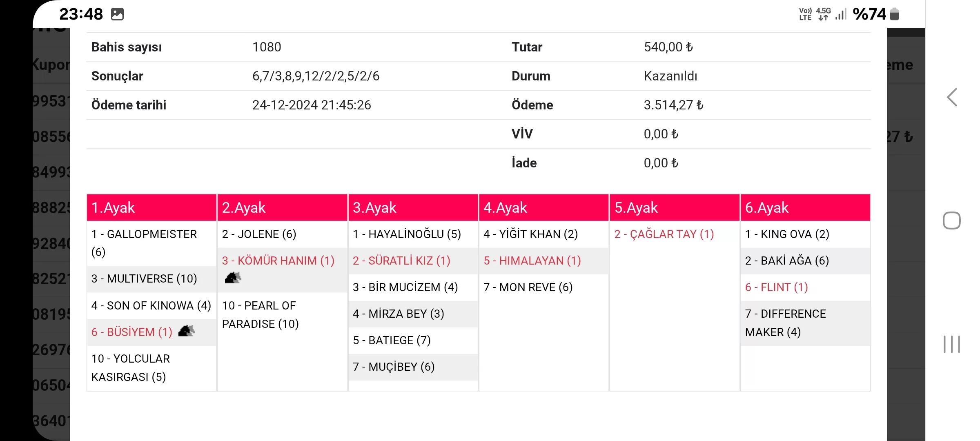Click winning horse FLINT in 6.Ayak
This screenshot has height=441, width=980.
776,287
